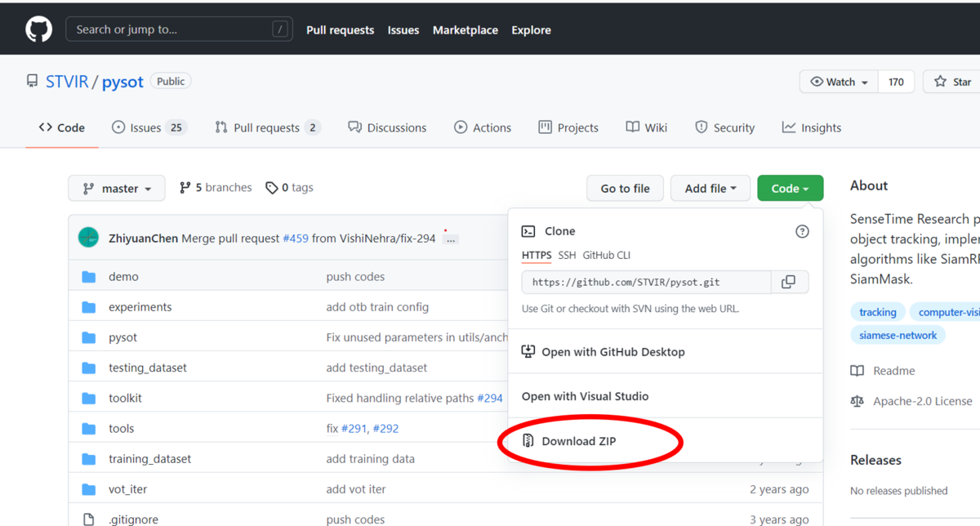980x526 pixels.
Task: Copy the clone URL with the clipboard icon
Action: pos(789,282)
